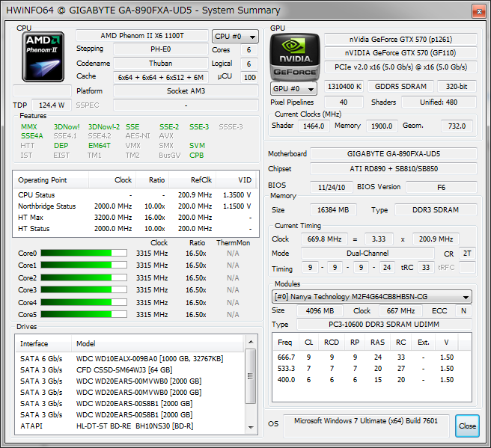The height and width of the screenshot is (448, 491).
Task: Click the Shaders Unified: 480 field
Action: (439, 102)
